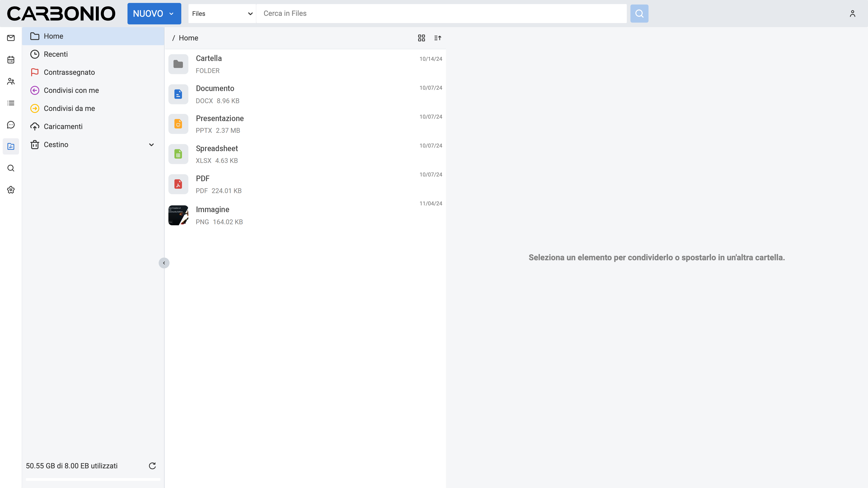Open the Tasks list module icon
This screenshot has width=868, height=488.
[x=11, y=103]
